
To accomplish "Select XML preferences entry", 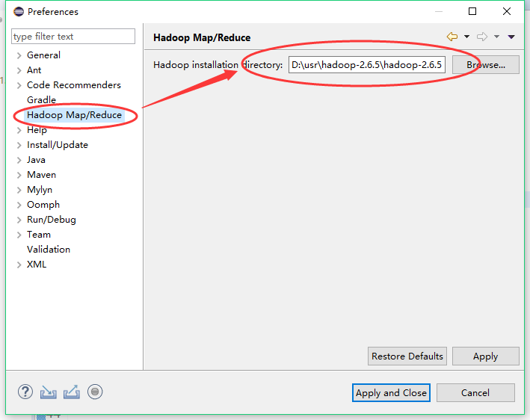I will (37, 265).
